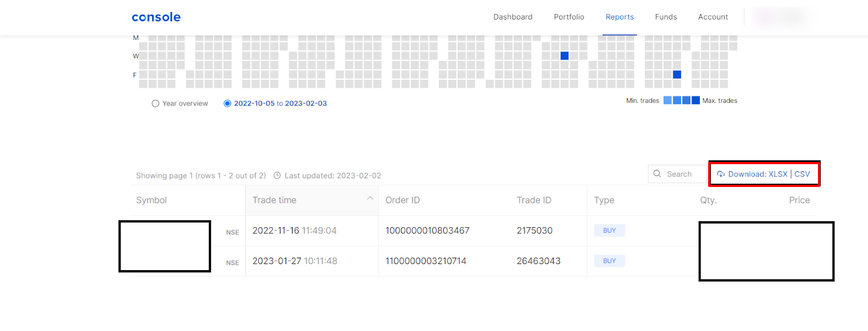This screenshot has height=331, width=868.
Task: Open the Dashboard menu
Action: [x=512, y=17]
